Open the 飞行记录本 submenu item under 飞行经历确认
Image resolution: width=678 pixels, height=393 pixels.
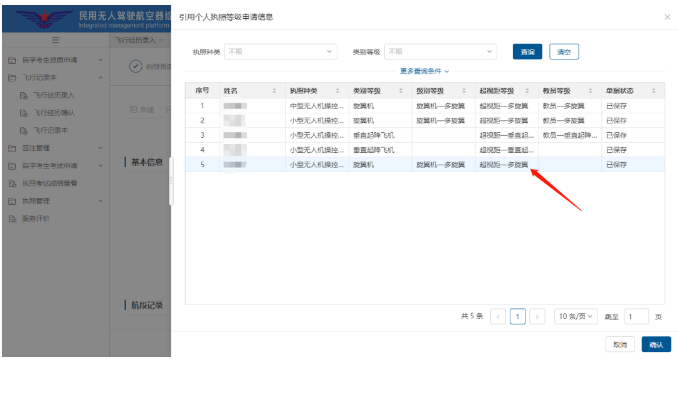[51, 131]
